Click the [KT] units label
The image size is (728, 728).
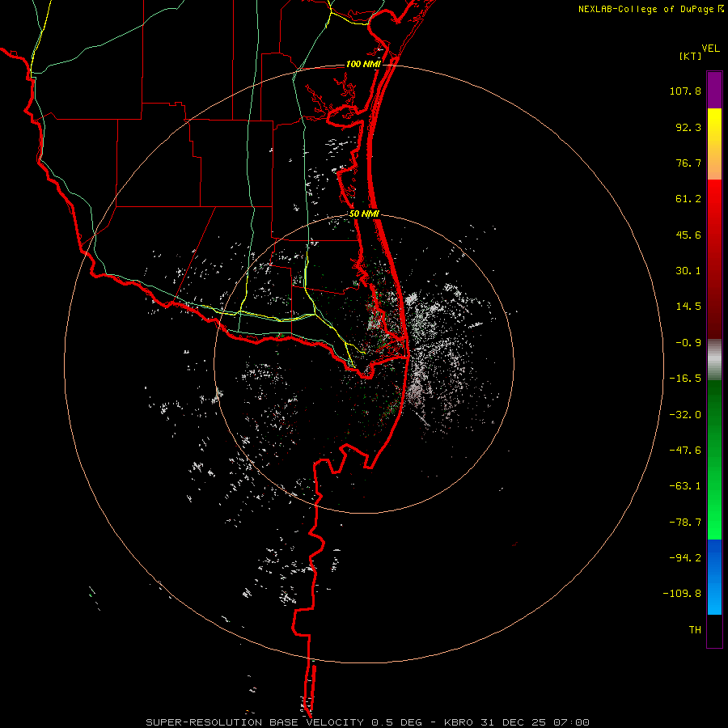tap(691, 56)
